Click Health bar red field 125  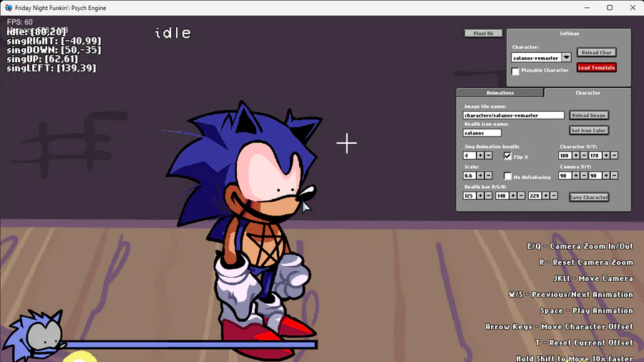(469, 196)
